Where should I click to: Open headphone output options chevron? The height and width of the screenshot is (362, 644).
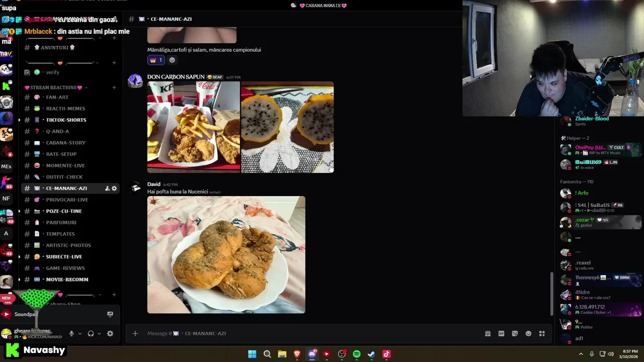click(x=99, y=333)
